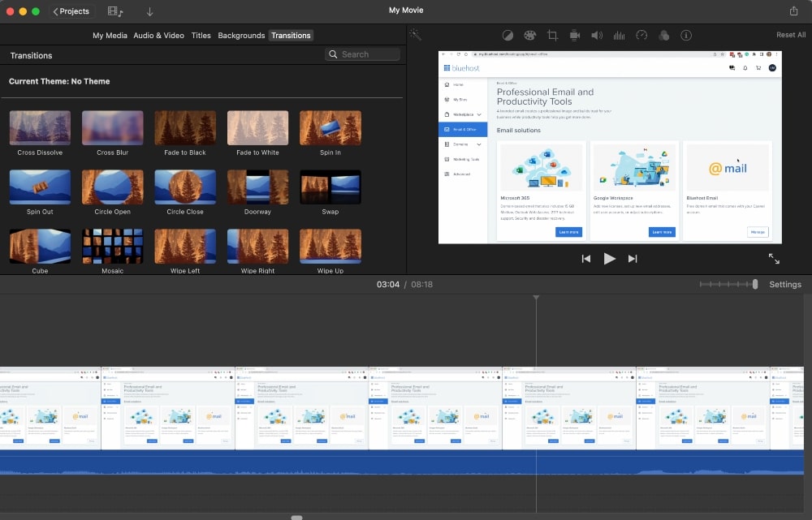This screenshot has width=812, height=520.
Task: Play the movie in the viewer
Action: click(x=610, y=258)
